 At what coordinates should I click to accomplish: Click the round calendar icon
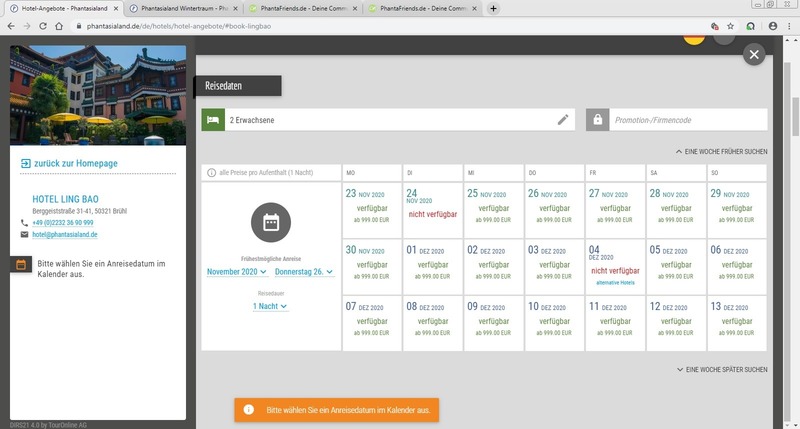click(x=269, y=224)
